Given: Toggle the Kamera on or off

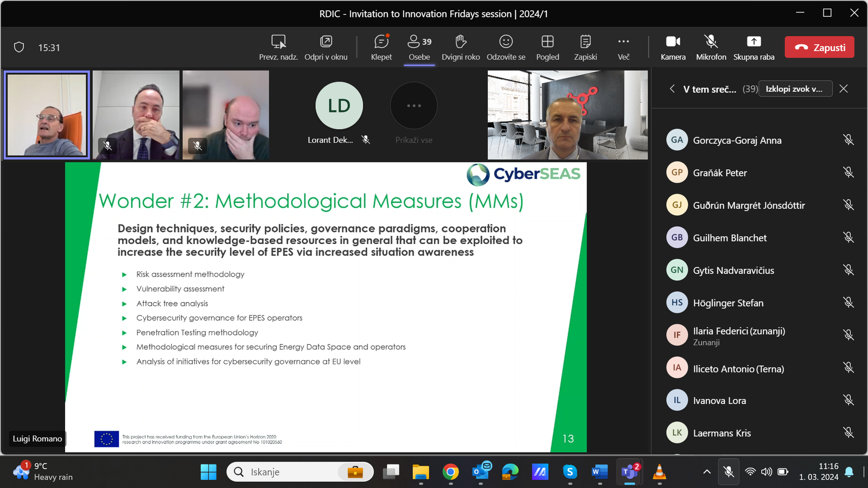Looking at the screenshot, I should (x=673, y=48).
